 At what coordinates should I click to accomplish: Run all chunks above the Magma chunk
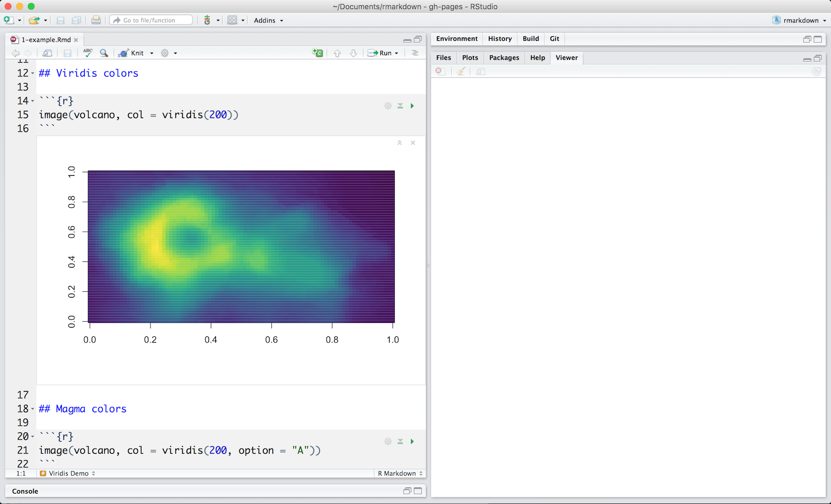(x=400, y=442)
